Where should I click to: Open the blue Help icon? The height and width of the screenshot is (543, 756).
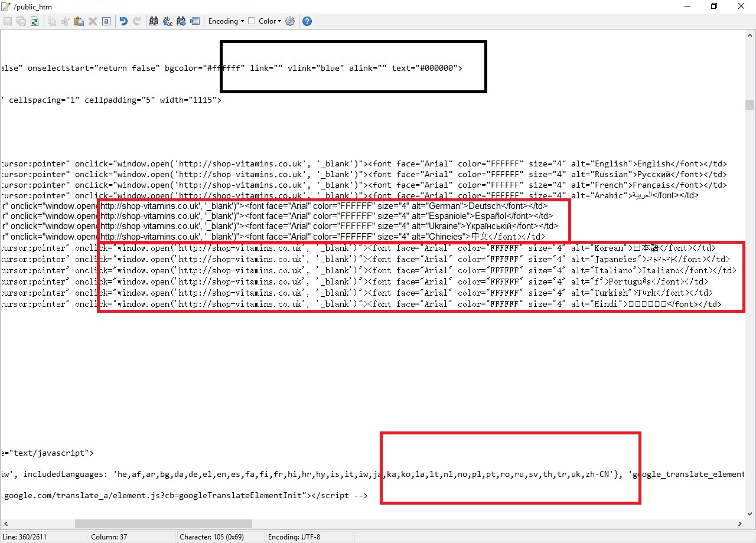tap(307, 21)
